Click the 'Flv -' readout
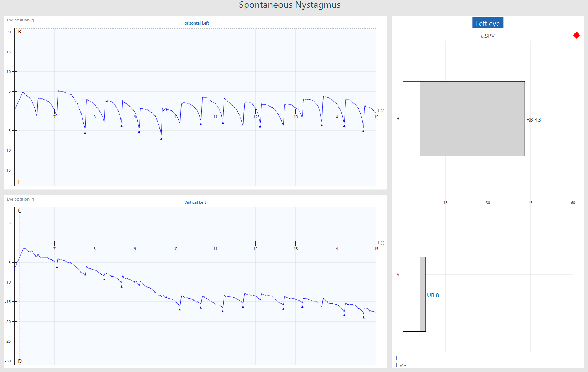The image size is (588, 372). click(x=401, y=365)
